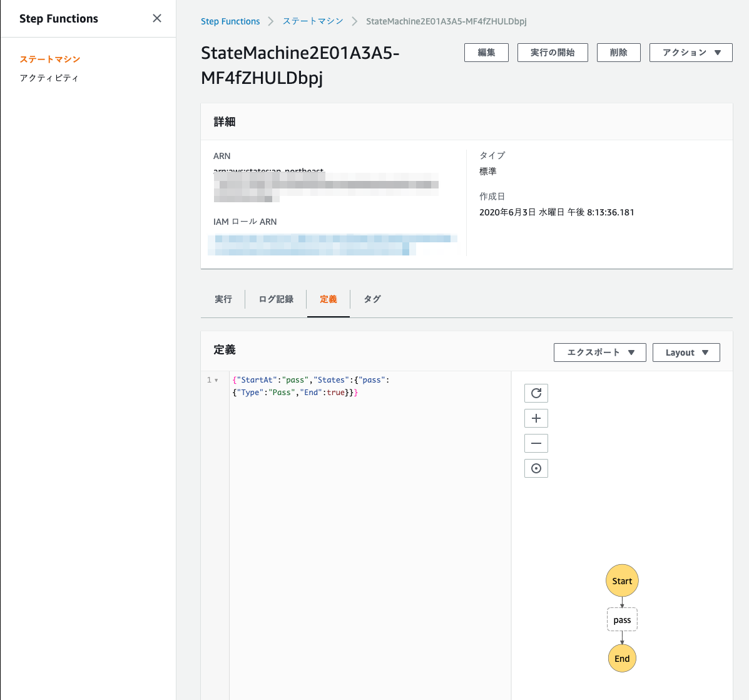Viewport: 749px width, 700px height.
Task: Open the エクスポート dropdown
Action: [599, 353]
